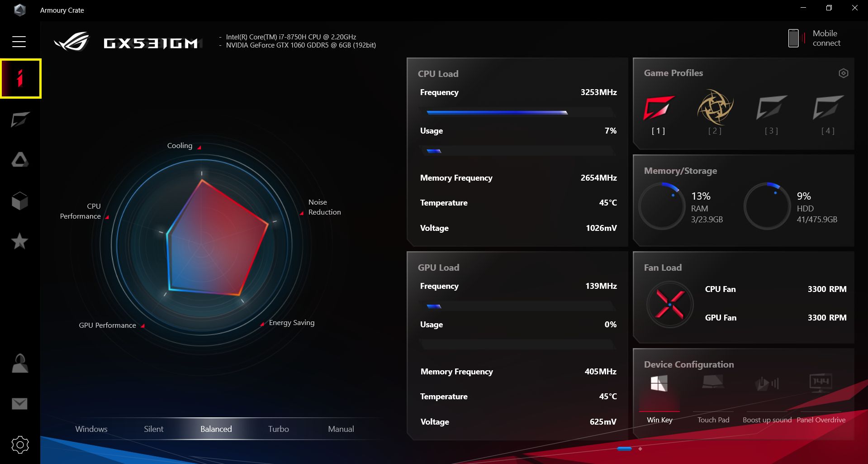
Task: Switch to Turbo performance mode
Action: click(x=279, y=429)
